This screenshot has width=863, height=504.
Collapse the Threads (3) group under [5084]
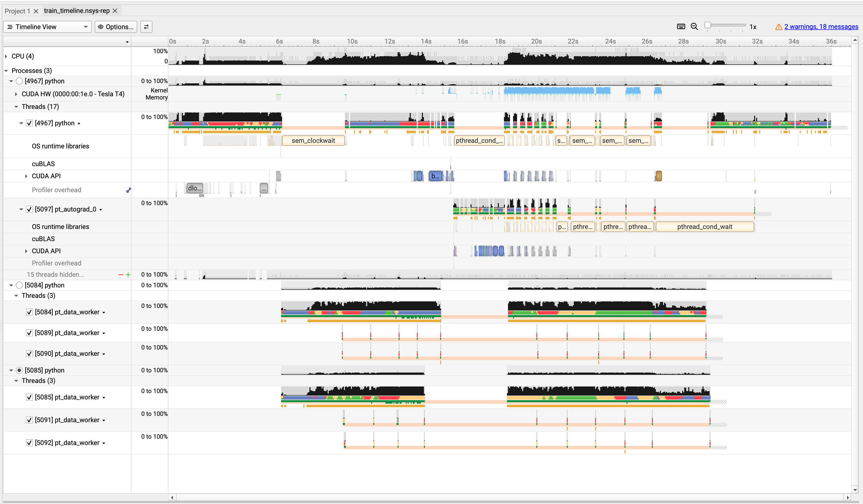(16, 296)
